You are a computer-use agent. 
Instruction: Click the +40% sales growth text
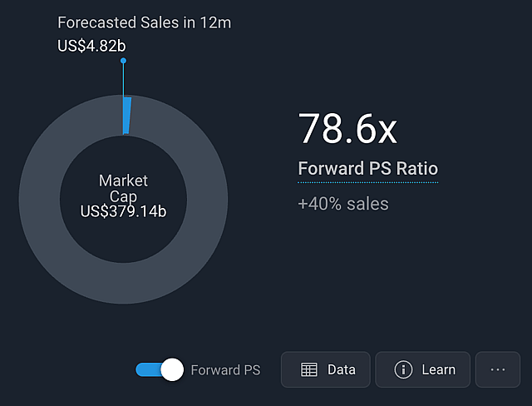tap(343, 204)
